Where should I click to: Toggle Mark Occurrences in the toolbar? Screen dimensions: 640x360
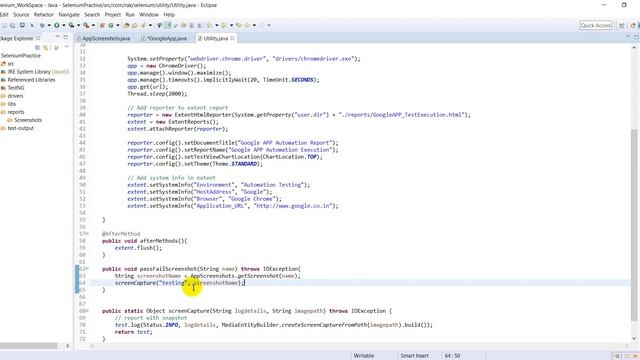pyautogui.click(x=160, y=25)
